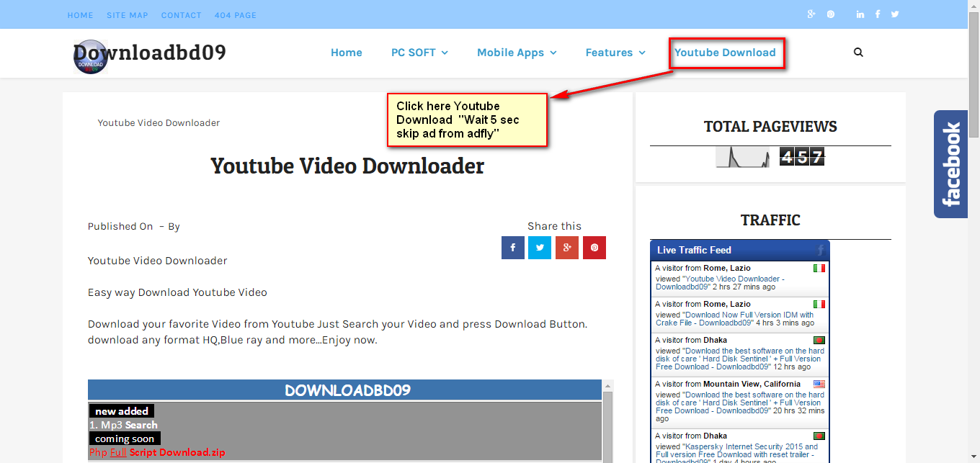Open HOME link in top bar
The image size is (980, 463).
[x=80, y=15]
